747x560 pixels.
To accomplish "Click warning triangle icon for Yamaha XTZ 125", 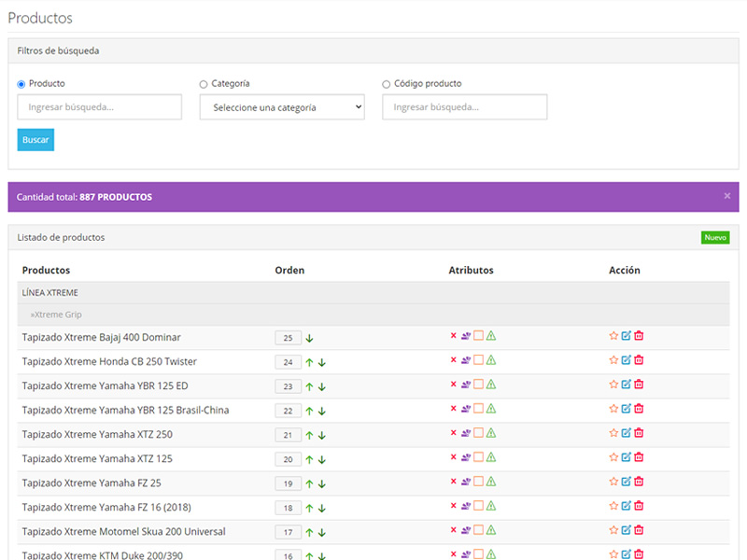I will coord(491,457).
